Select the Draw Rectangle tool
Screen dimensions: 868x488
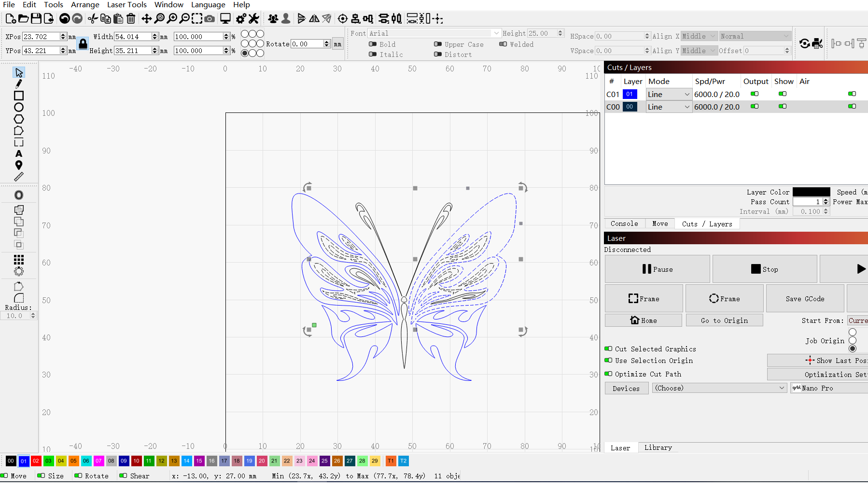(x=19, y=96)
